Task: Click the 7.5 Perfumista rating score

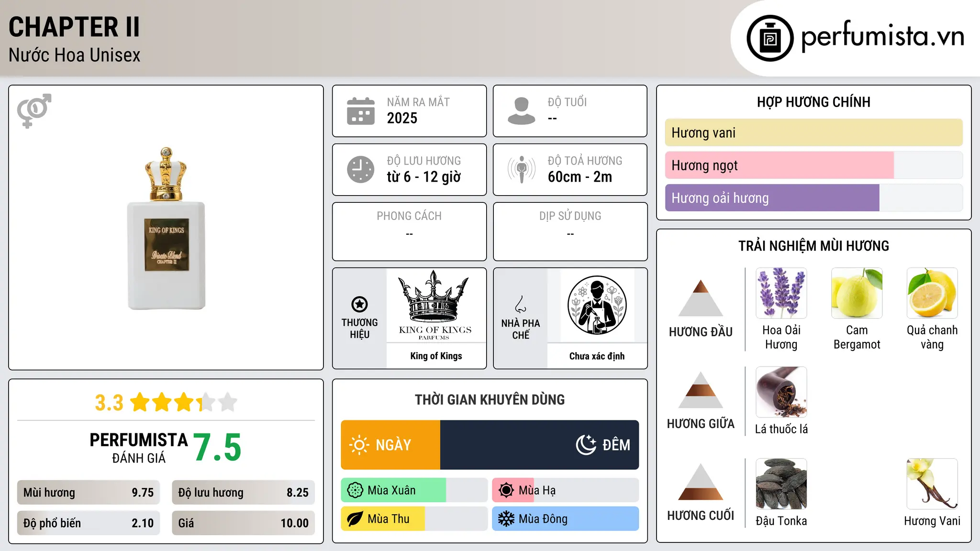Action: (x=218, y=448)
